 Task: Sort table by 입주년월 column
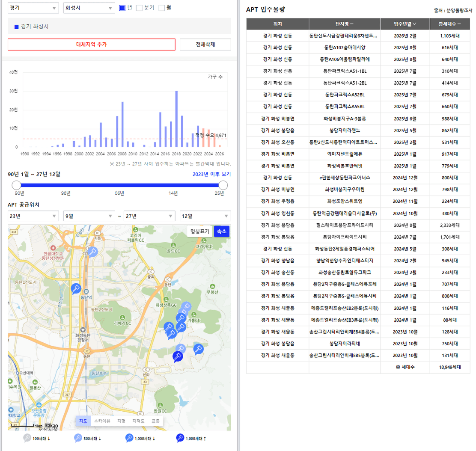(405, 24)
